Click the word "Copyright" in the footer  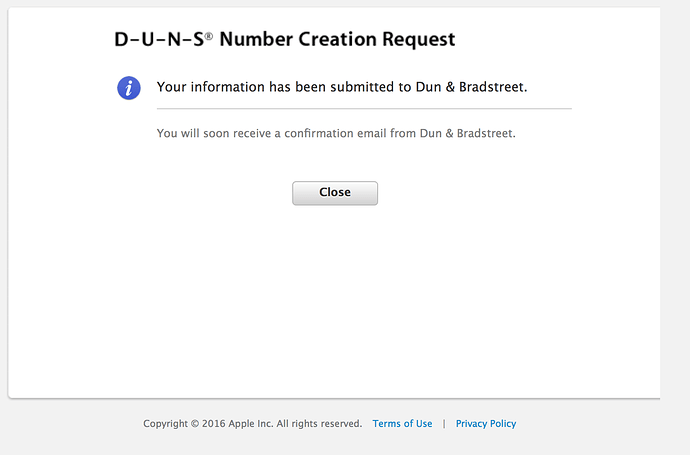pos(165,424)
